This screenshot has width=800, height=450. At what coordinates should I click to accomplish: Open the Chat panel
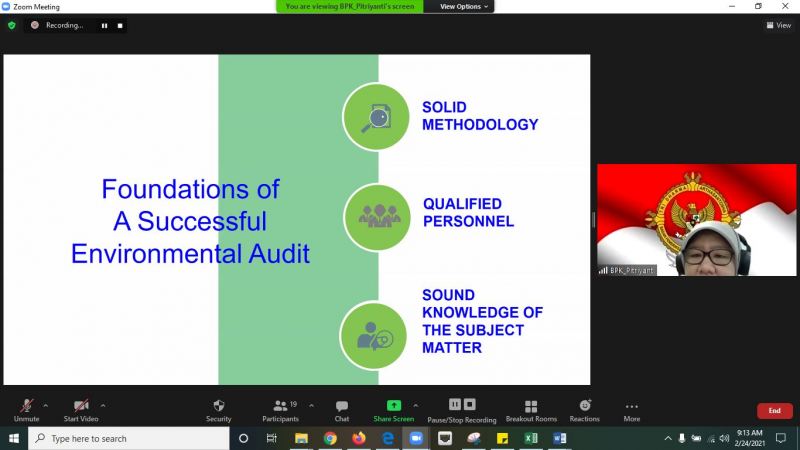(342, 410)
